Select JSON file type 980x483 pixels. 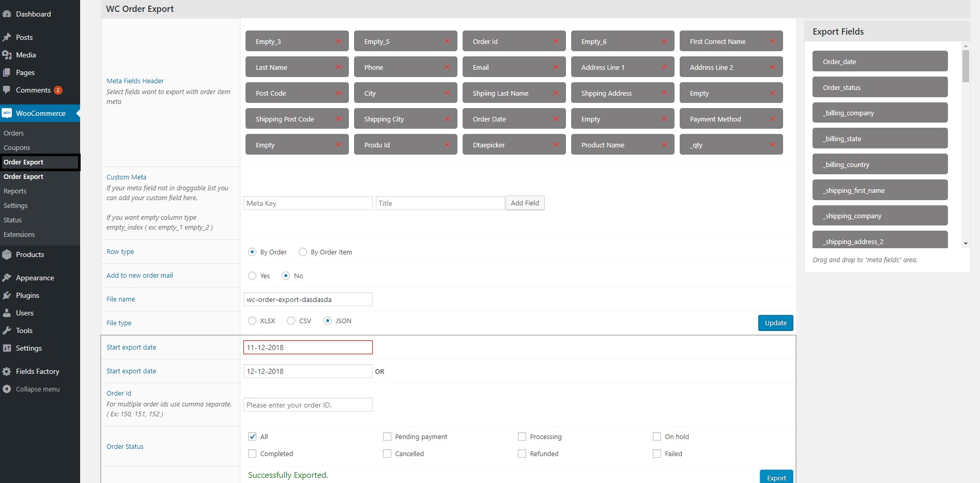(328, 321)
